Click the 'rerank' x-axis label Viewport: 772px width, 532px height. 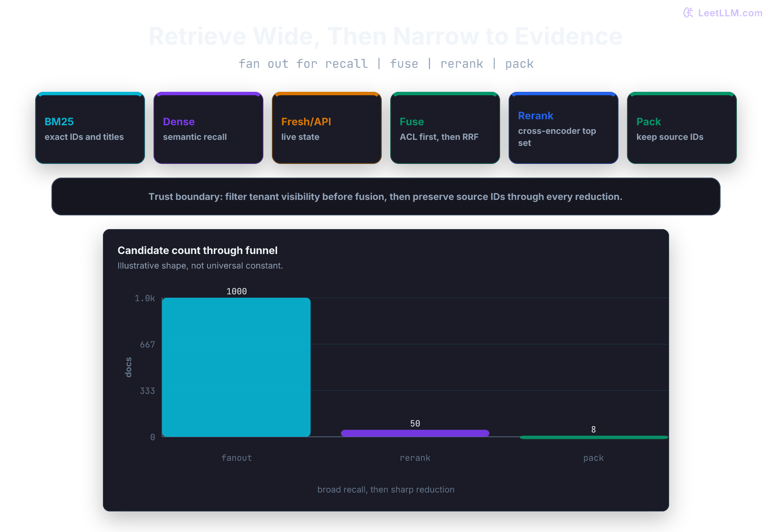pyautogui.click(x=415, y=458)
